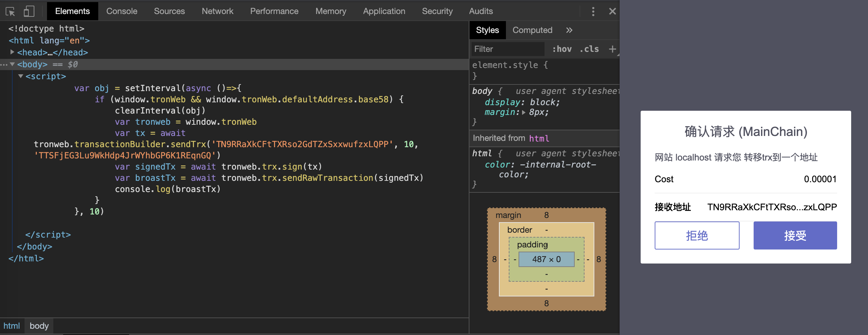
Task: Switch to the Network tab
Action: click(x=218, y=11)
